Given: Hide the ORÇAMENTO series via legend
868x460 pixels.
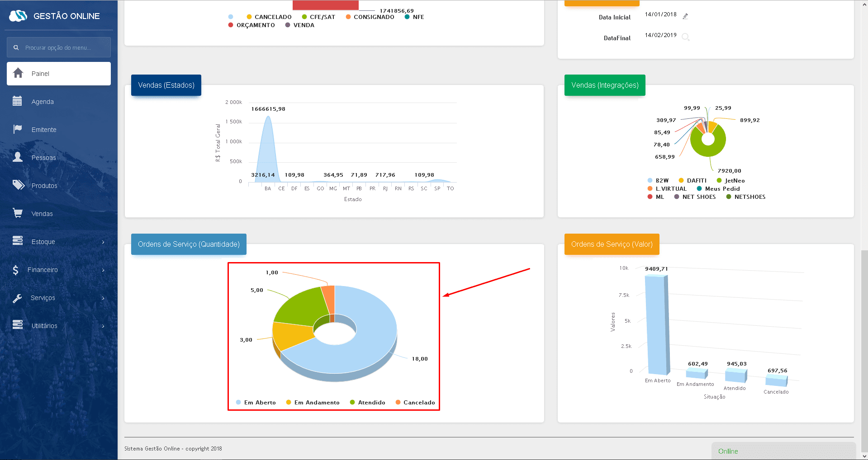Looking at the screenshot, I should 251,25.
